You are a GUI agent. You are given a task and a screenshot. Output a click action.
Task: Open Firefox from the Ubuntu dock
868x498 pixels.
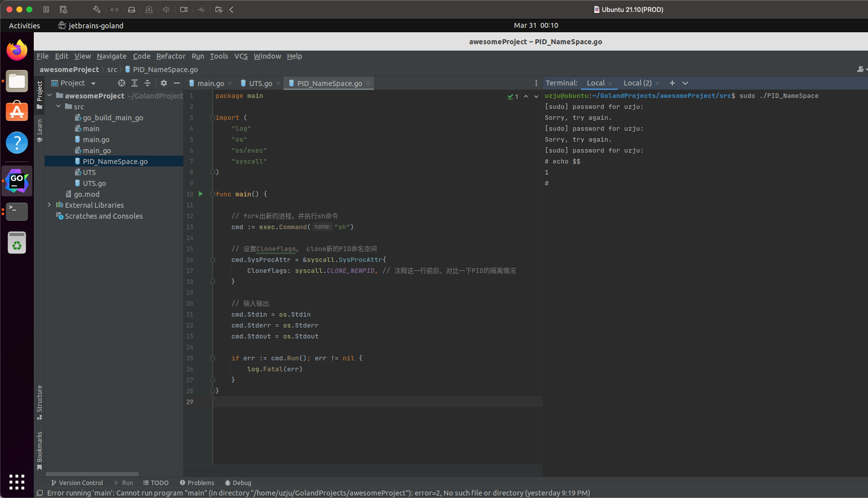17,50
